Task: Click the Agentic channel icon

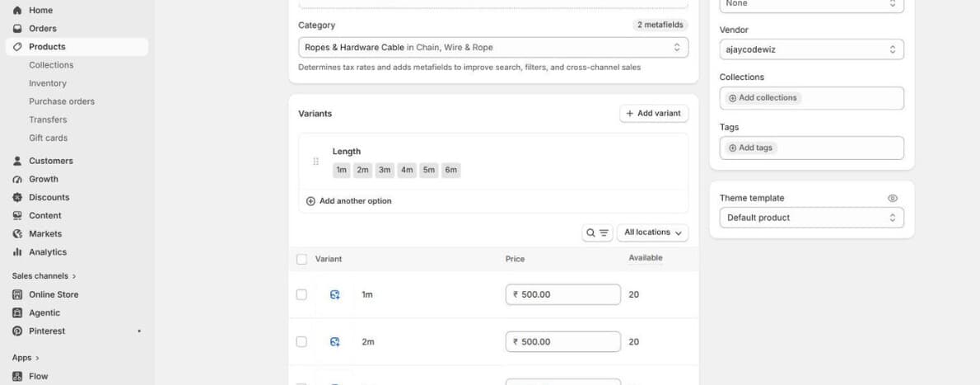Action: (x=16, y=312)
